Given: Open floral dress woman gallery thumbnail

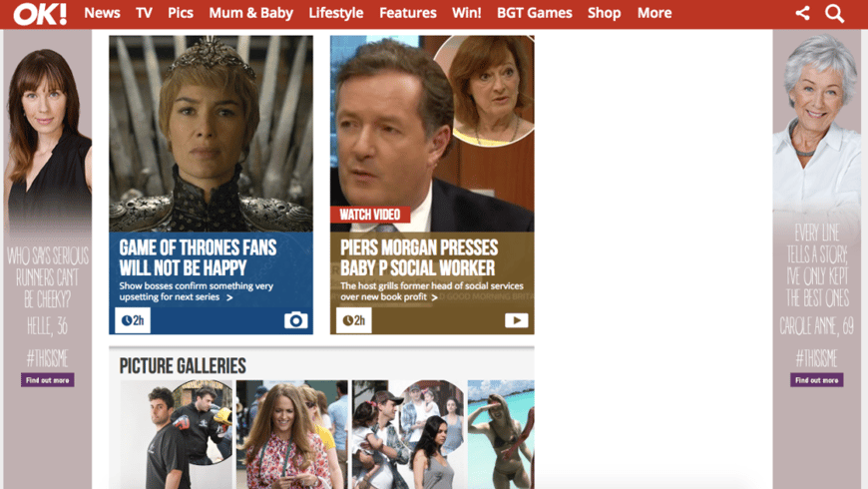Looking at the screenshot, I should [291, 434].
